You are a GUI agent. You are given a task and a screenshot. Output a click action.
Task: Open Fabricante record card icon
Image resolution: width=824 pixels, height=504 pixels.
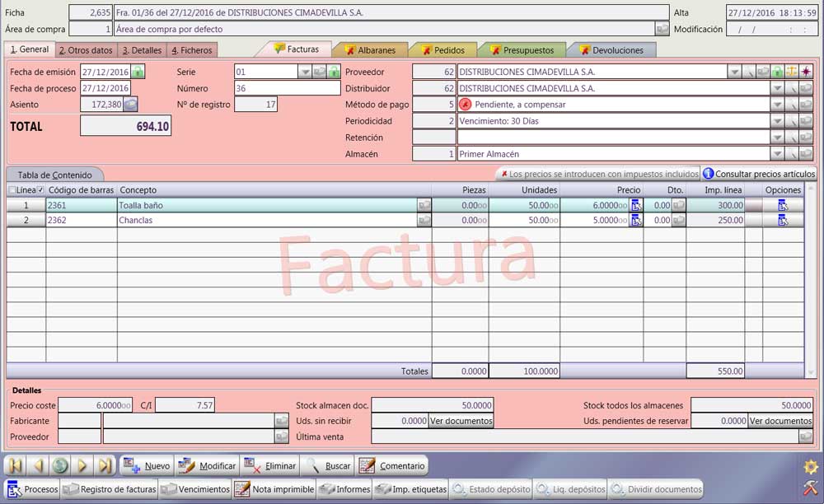(x=282, y=421)
